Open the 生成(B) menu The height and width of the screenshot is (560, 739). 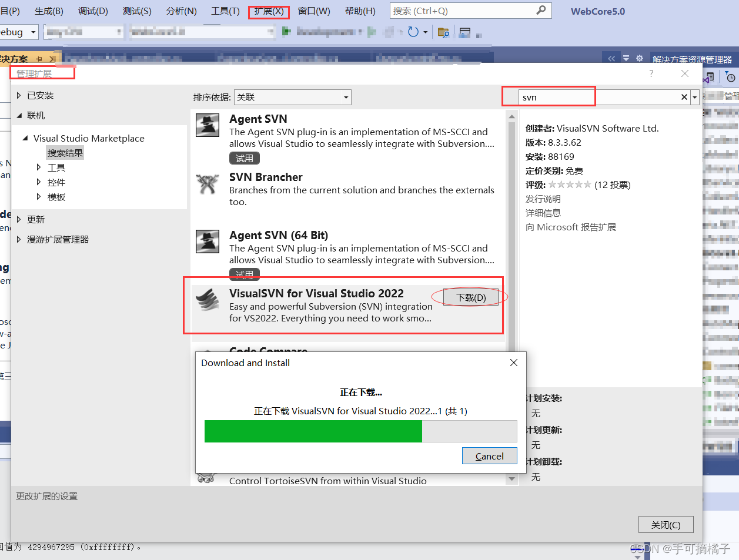point(49,11)
